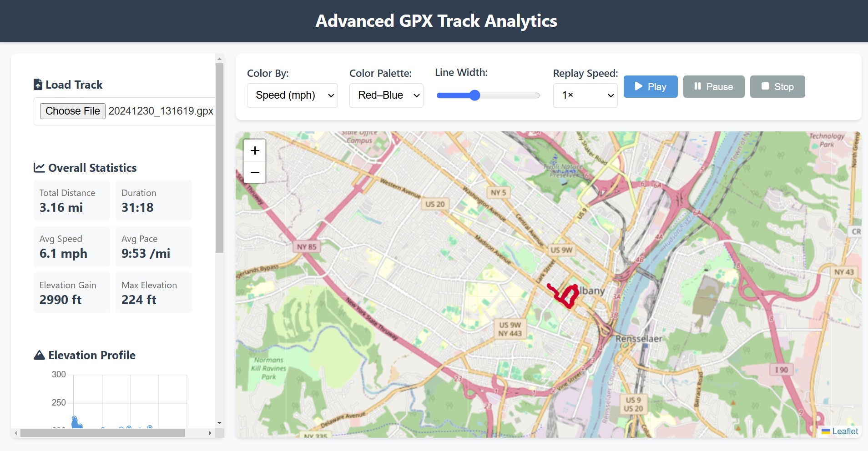The image size is (868, 451).
Task: Open the Leaflet attribution link
Action: pyautogui.click(x=844, y=431)
